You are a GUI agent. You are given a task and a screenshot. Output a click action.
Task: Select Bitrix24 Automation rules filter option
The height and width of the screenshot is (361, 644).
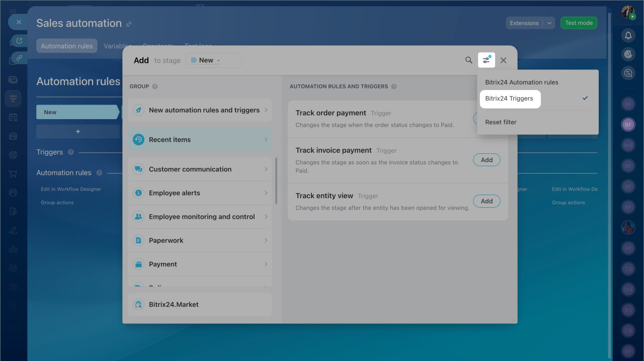click(x=522, y=82)
